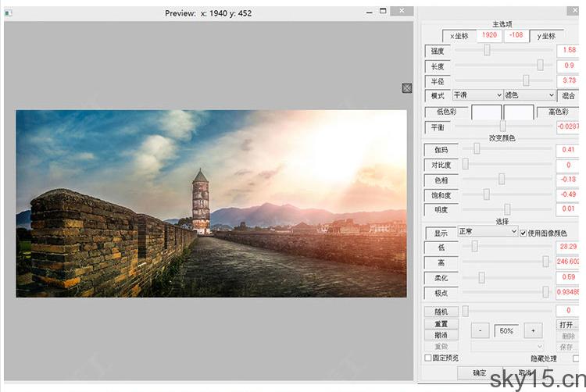Pick the right high-color swatch
This screenshot has width=586, height=392.
click(519, 112)
